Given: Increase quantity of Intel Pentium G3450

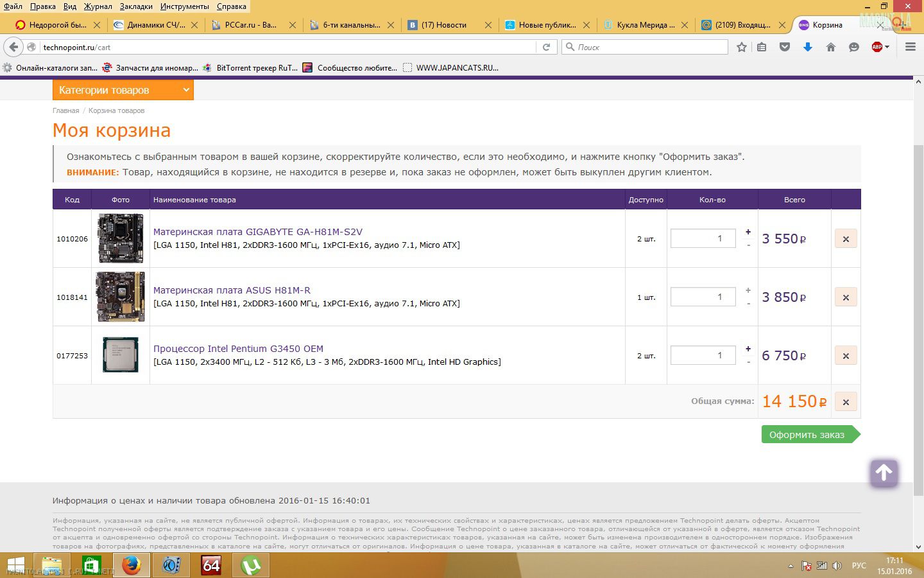Looking at the screenshot, I should pyautogui.click(x=748, y=349).
